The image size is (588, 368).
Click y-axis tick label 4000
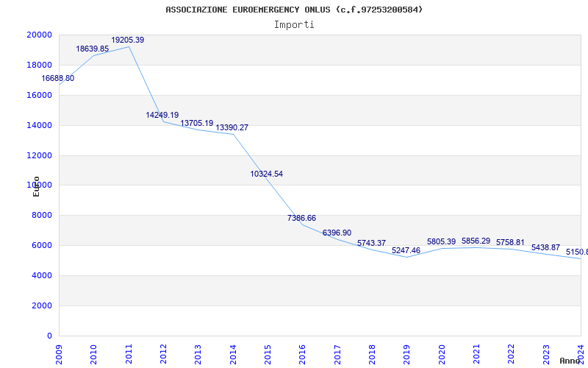[41, 275]
